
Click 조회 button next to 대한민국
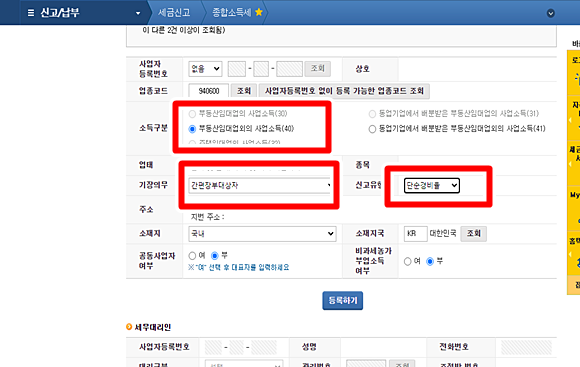tap(473, 234)
